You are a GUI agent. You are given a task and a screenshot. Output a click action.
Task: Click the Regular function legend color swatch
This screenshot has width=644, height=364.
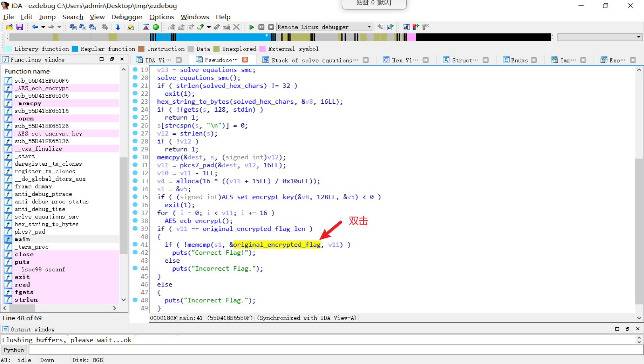(x=75, y=49)
